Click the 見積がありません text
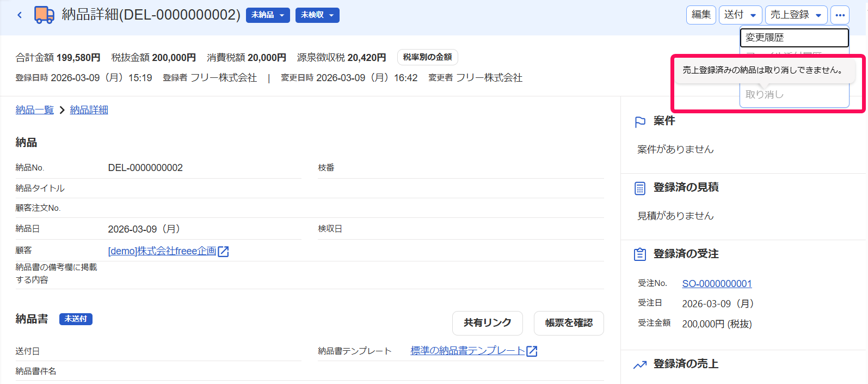Viewport: 868px width, 384px height. 675,216
